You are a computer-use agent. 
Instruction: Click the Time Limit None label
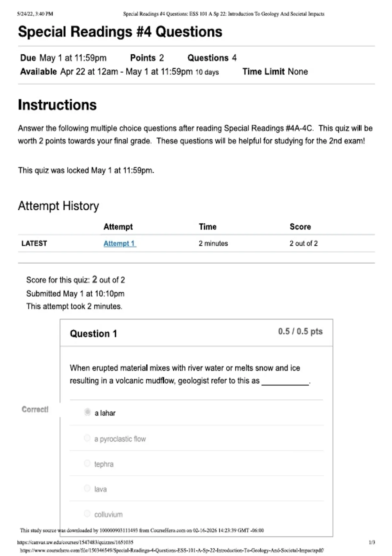pyautogui.click(x=275, y=72)
